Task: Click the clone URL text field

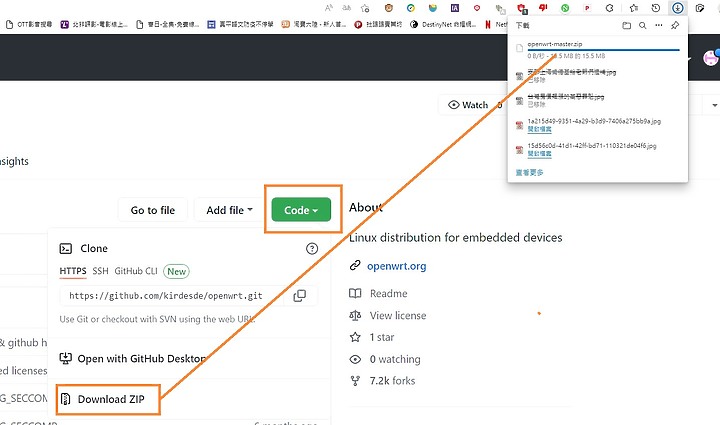Action: (171, 296)
